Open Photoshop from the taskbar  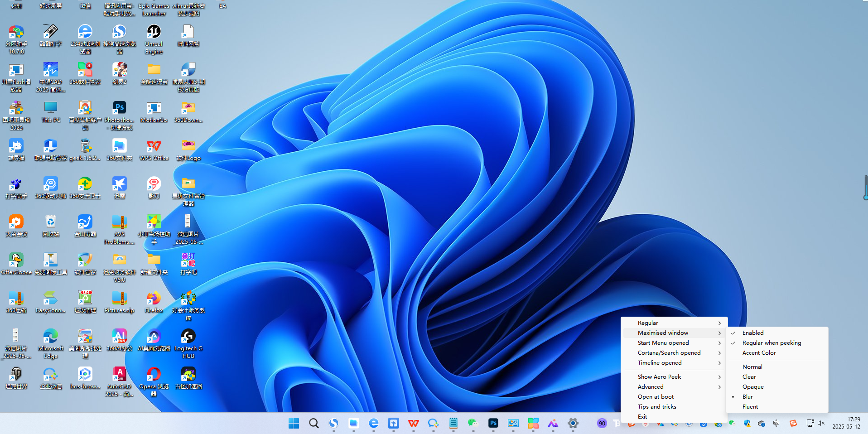coord(493,423)
